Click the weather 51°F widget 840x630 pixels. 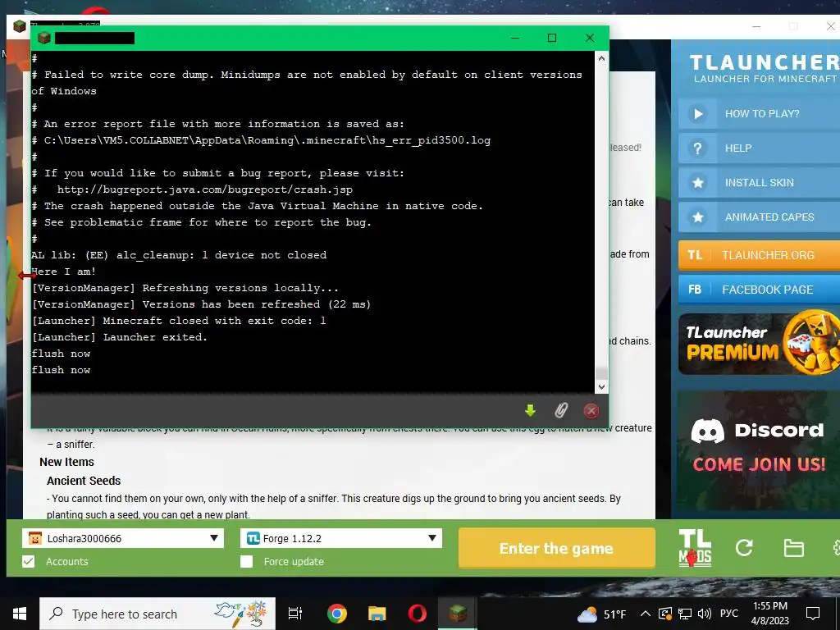click(601, 614)
